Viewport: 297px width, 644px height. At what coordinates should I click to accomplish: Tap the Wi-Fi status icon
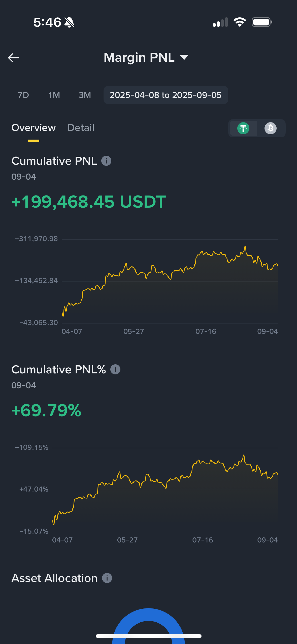coord(240,22)
